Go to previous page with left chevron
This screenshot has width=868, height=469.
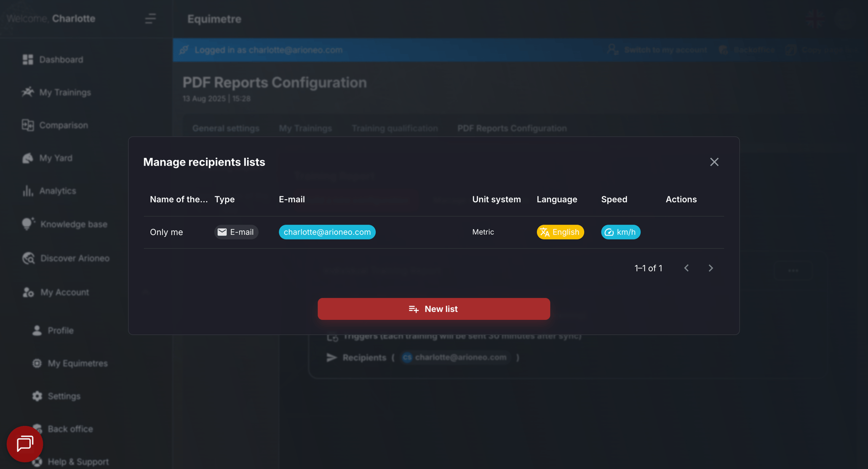coord(686,268)
